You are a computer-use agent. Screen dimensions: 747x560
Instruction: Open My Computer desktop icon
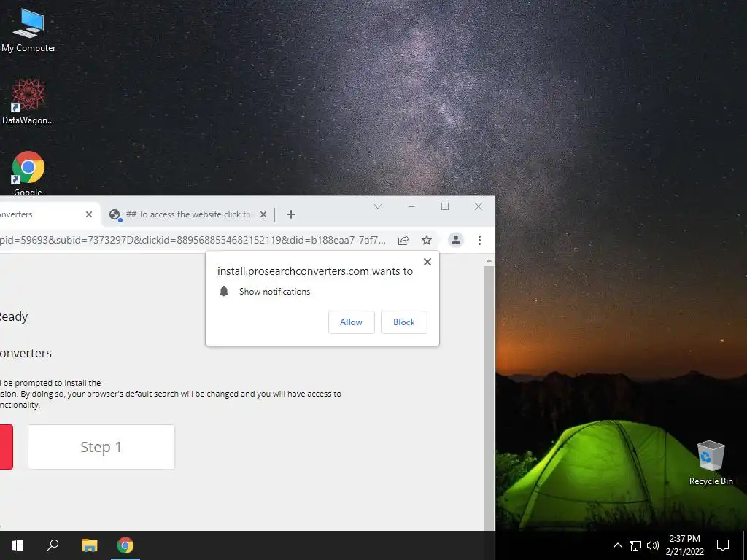point(28,30)
